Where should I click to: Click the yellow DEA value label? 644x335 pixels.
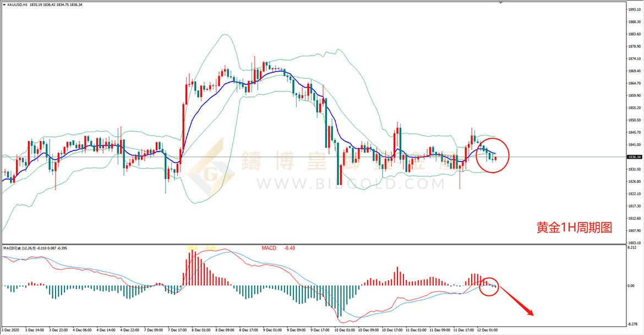201,248
